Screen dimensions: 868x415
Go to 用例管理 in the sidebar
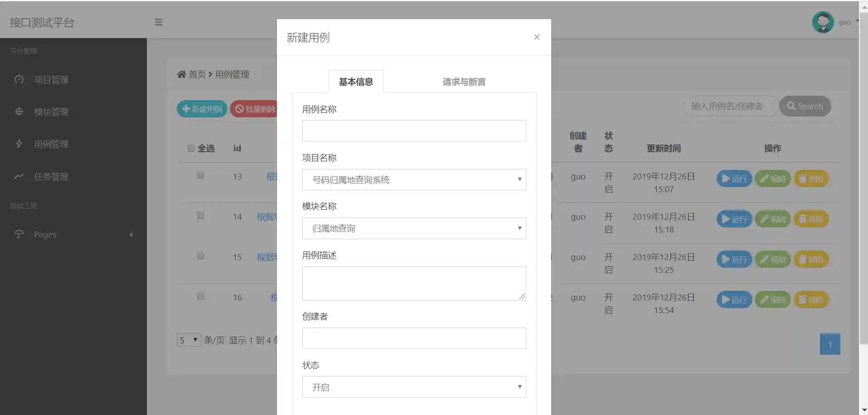(x=51, y=144)
